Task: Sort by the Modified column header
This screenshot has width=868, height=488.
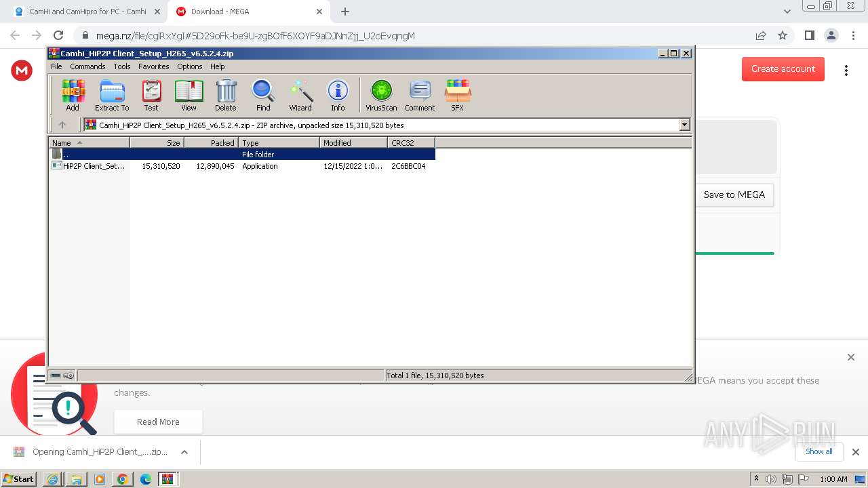Action: pos(353,142)
